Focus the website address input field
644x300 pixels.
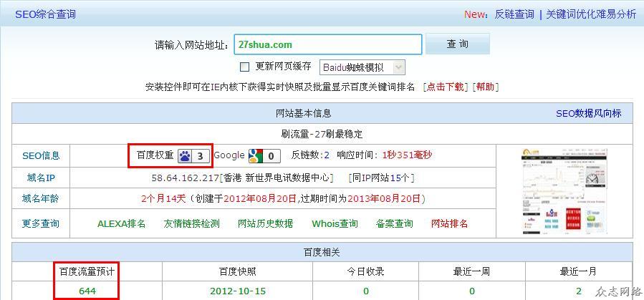click(328, 44)
